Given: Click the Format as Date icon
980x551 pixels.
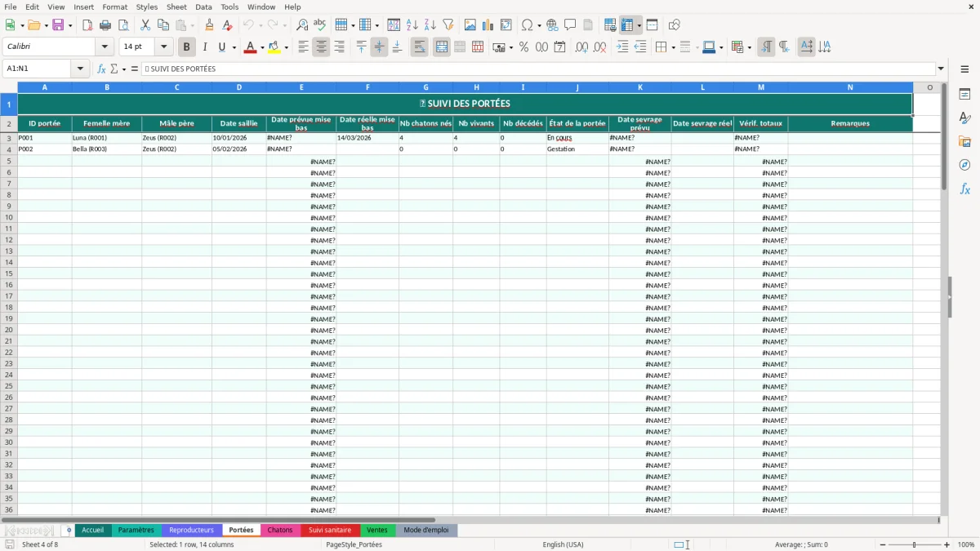Looking at the screenshot, I should click(560, 47).
